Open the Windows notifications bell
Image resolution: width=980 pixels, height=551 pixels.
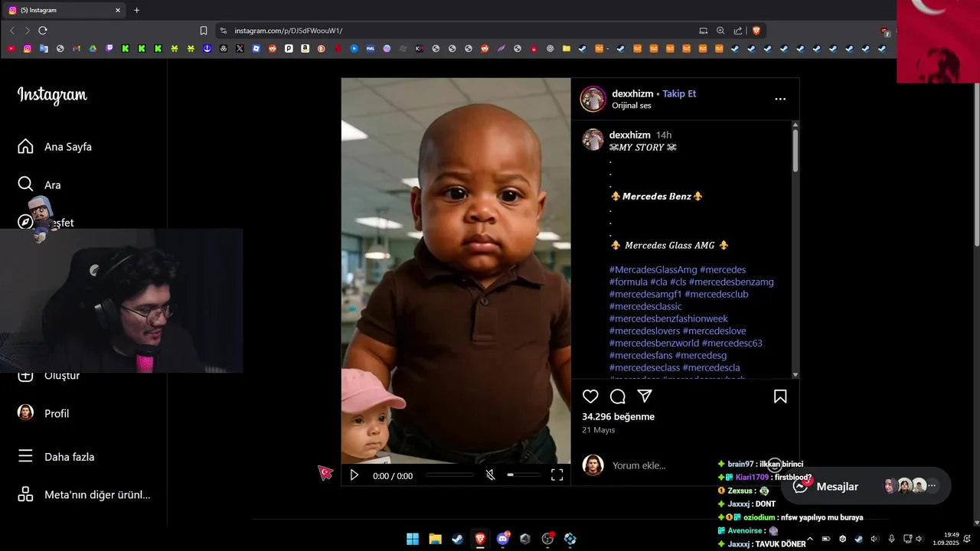pos(967,539)
